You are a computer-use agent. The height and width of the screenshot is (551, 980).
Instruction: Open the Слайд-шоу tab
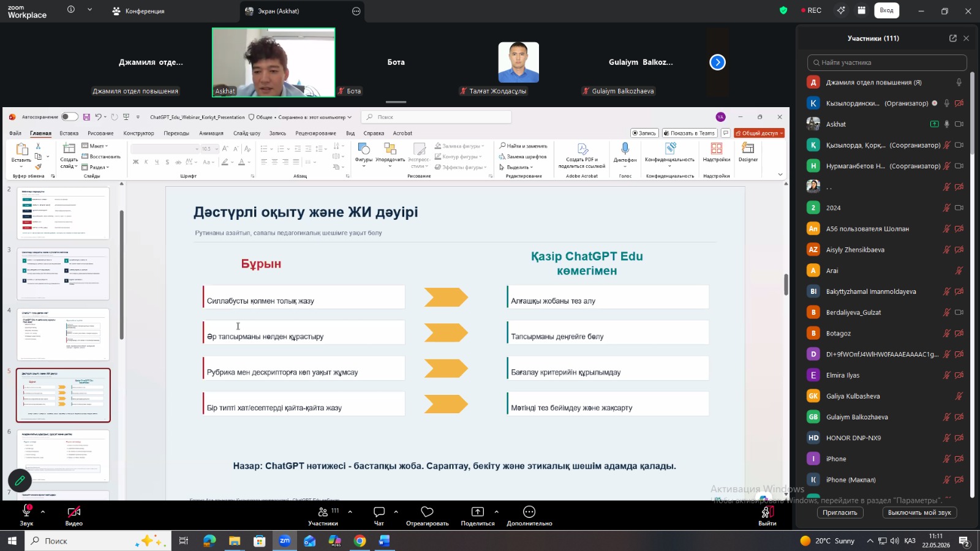click(x=247, y=133)
